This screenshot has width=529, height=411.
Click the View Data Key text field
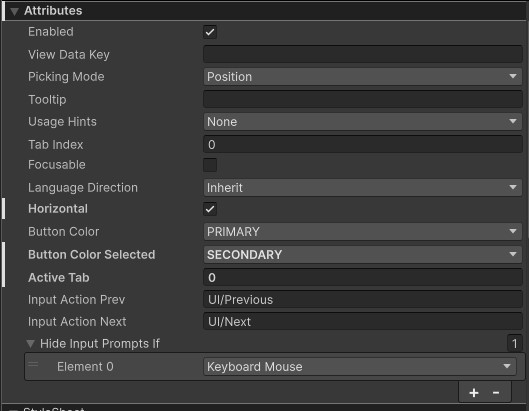coord(363,54)
